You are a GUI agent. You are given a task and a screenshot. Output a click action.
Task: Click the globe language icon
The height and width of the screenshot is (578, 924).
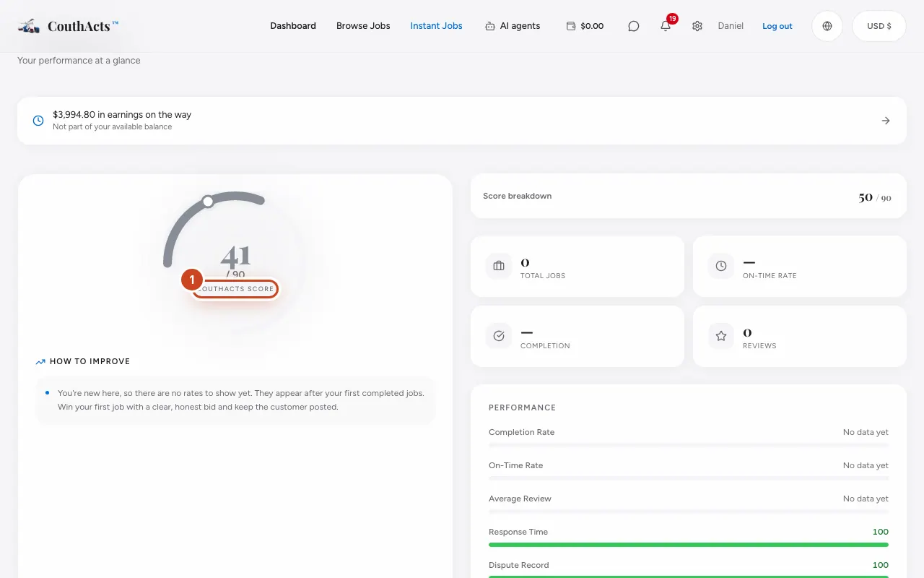tap(827, 26)
